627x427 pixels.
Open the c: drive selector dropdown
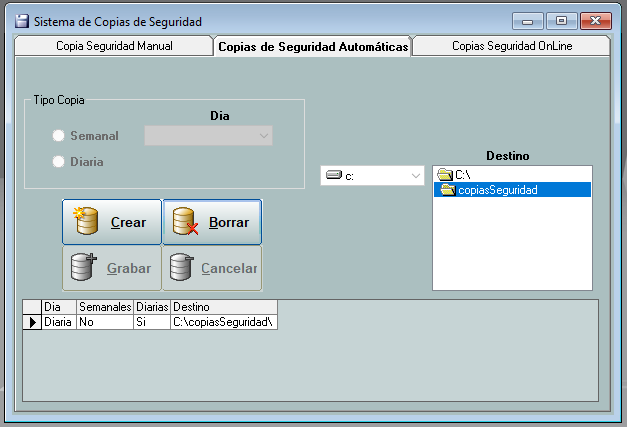click(372, 176)
